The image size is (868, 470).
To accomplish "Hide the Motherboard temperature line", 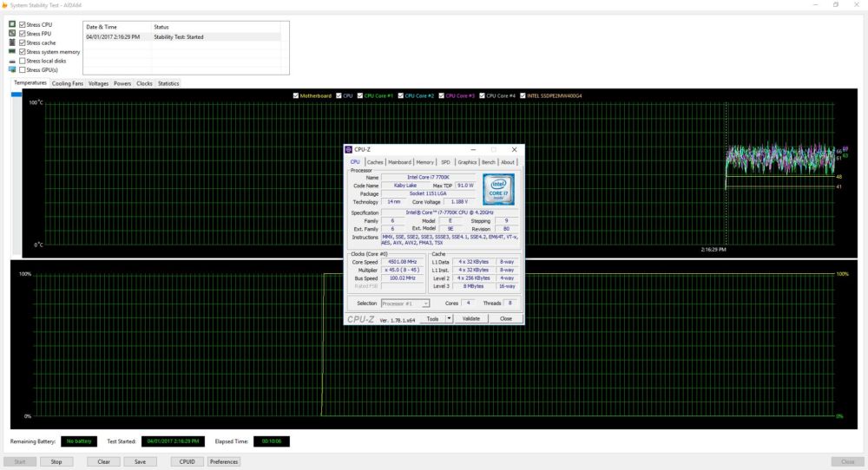I will (296, 95).
